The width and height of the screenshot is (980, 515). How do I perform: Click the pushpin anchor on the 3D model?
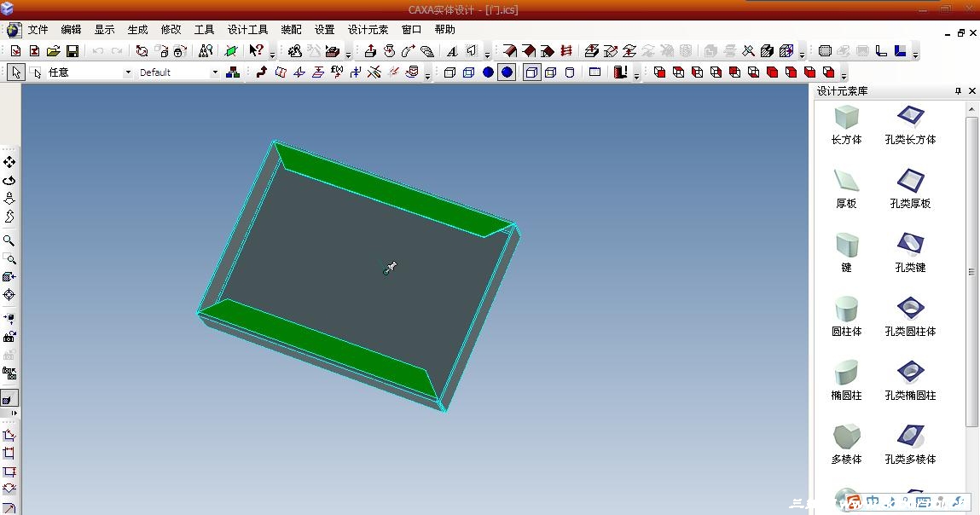[x=390, y=268]
